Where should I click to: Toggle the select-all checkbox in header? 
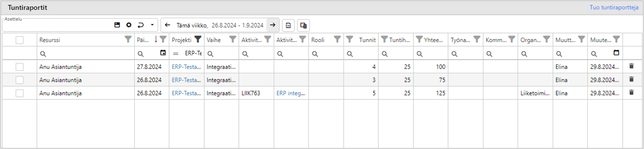click(19, 40)
